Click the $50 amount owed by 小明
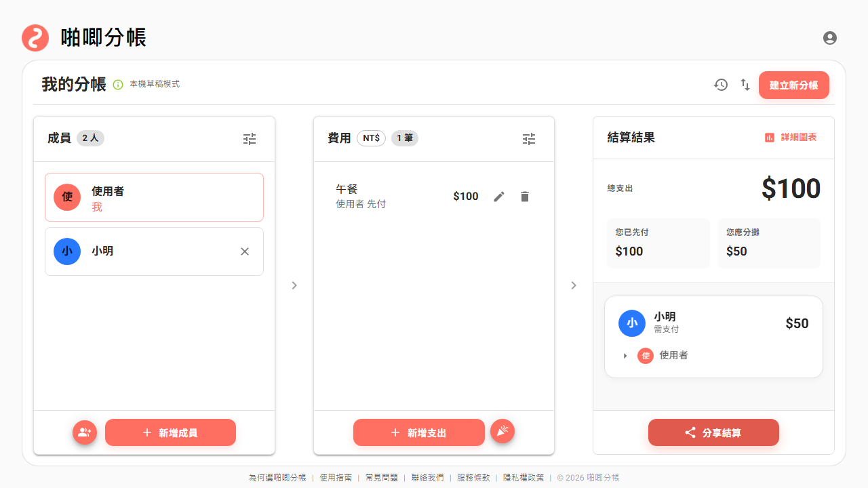 797,323
